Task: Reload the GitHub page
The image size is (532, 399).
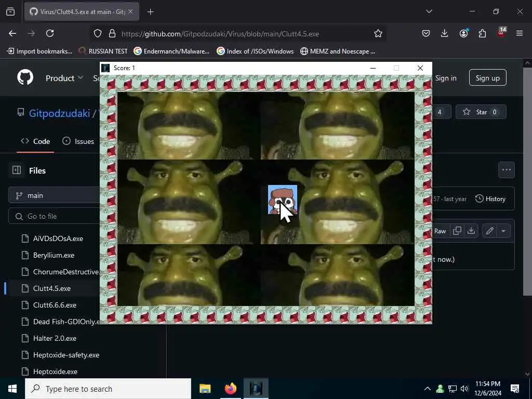Action: pos(50,33)
